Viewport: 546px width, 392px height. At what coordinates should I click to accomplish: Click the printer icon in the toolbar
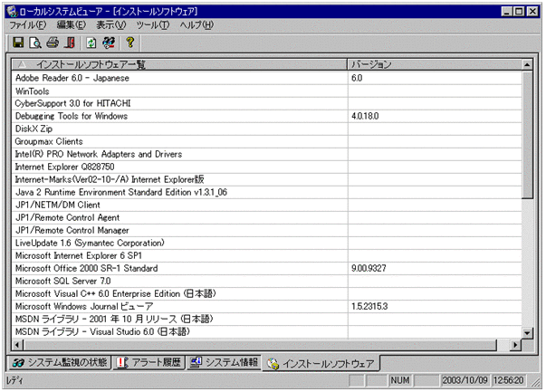click(x=53, y=43)
